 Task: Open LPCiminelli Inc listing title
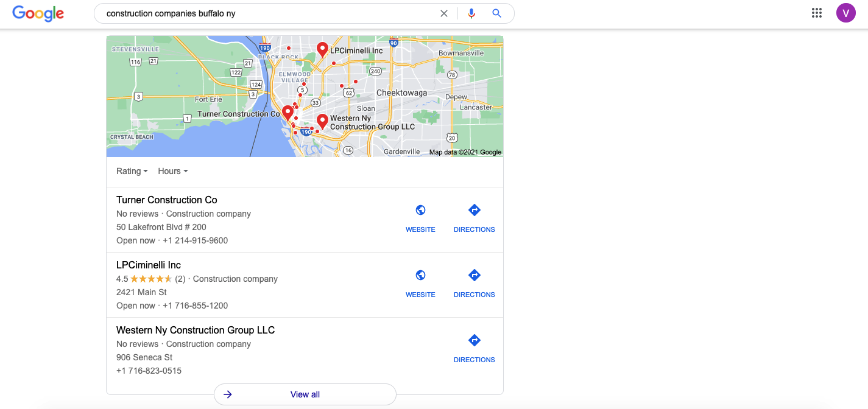pos(149,265)
